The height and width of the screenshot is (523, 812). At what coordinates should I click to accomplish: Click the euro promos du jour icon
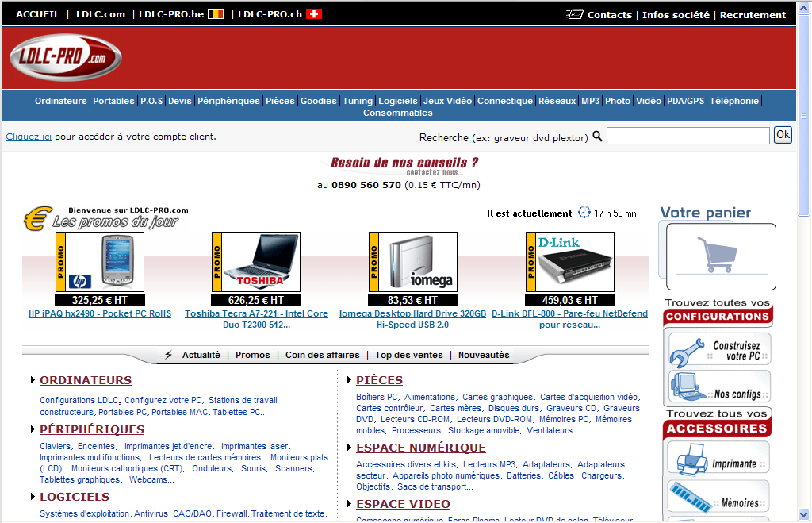37,218
